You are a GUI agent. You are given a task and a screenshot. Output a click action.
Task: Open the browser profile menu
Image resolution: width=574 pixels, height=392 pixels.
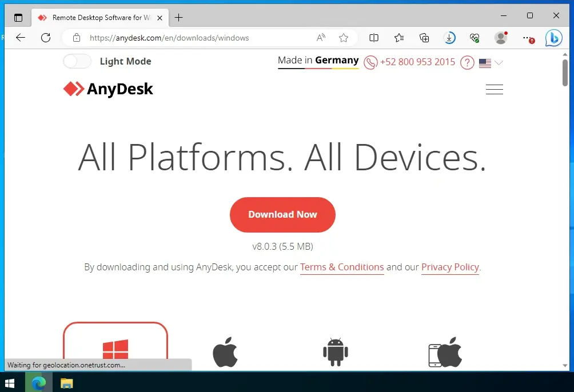500,37
